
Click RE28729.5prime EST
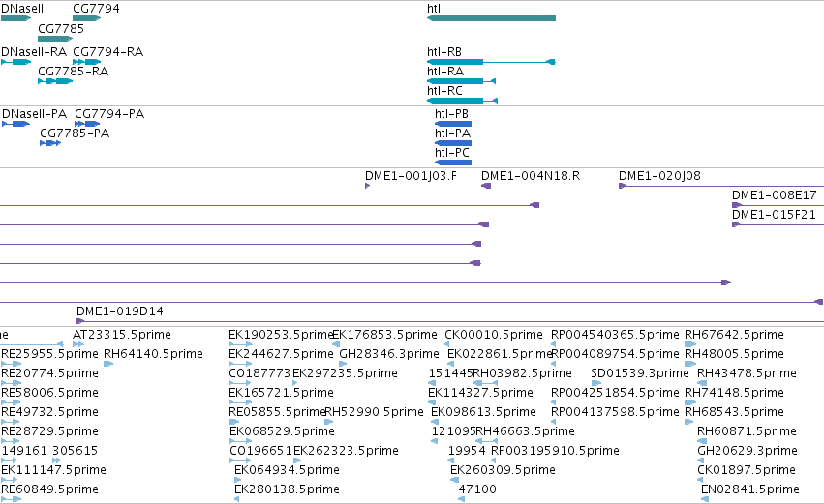point(10,441)
